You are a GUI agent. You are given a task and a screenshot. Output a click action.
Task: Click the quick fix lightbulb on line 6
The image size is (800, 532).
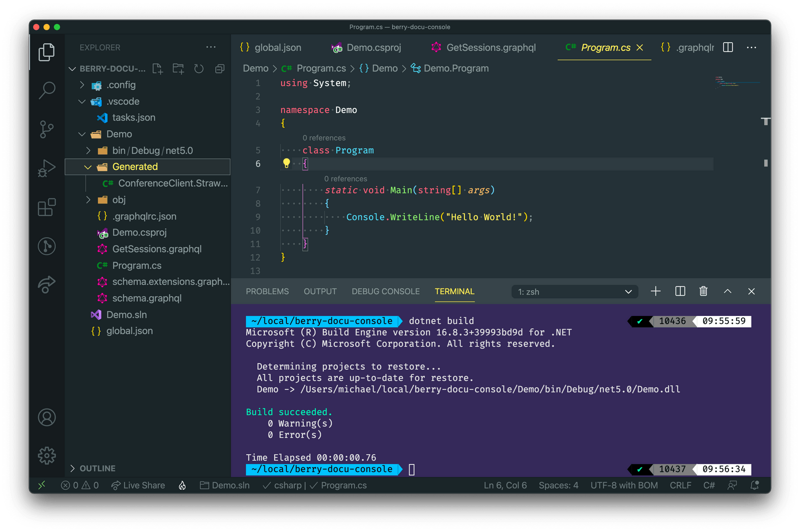[286, 163]
